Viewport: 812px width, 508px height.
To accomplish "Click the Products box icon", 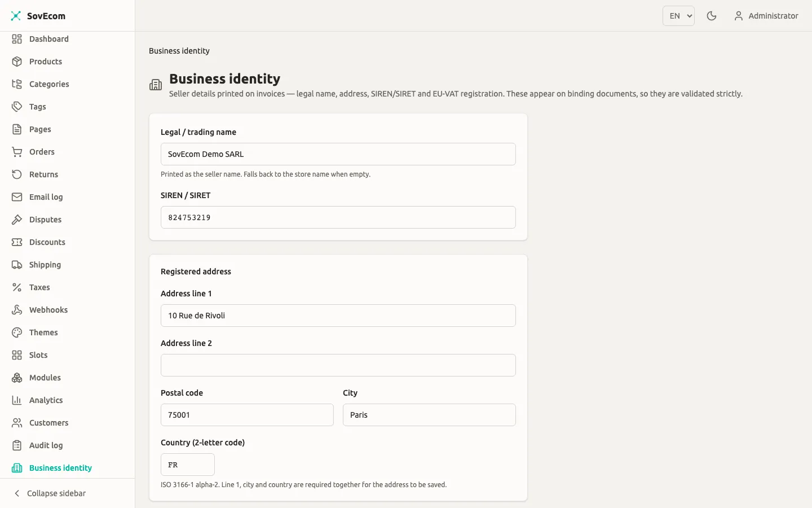I will pyautogui.click(x=17, y=62).
